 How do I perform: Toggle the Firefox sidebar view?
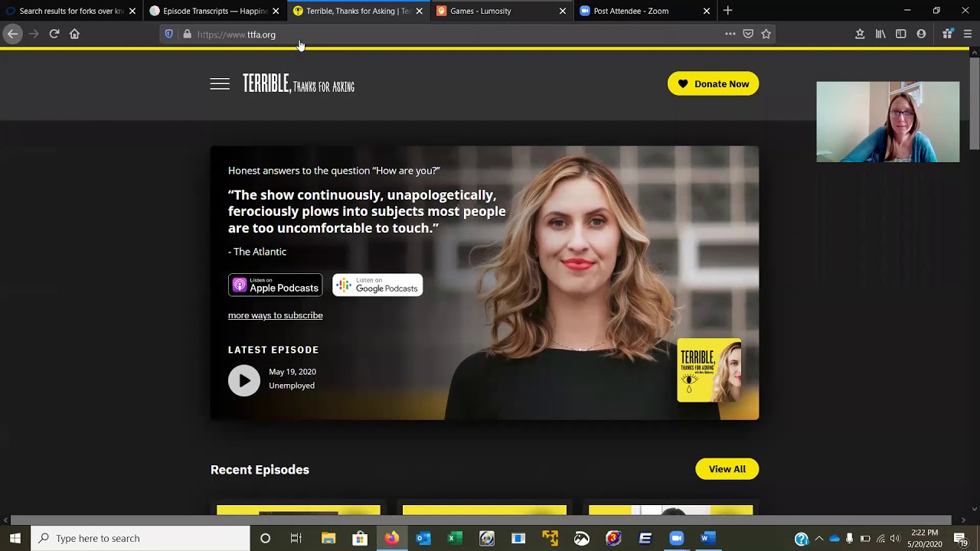click(x=901, y=34)
